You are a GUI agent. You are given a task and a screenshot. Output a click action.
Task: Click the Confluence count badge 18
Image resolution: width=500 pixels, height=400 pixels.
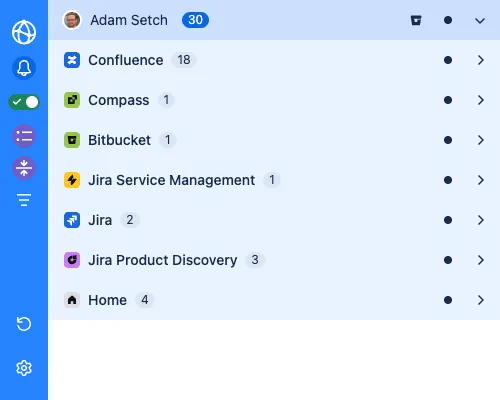[x=184, y=60]
